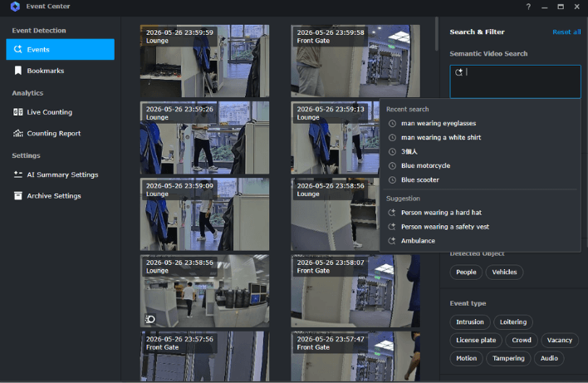
Task: Open Front Gate event thumbnail at 23:57:47
Action: [355, 356]
